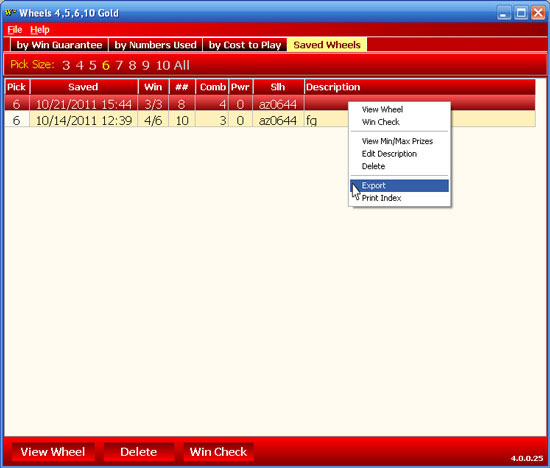The image size is (550, 468).
Task: Sort by the Saved column header
Action: pos(83,87)
